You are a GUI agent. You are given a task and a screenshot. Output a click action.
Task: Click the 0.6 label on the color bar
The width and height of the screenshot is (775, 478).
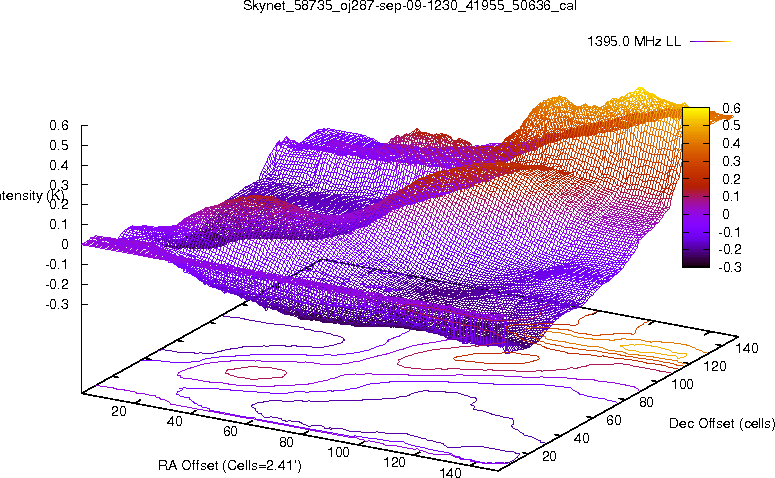point(731,108)
